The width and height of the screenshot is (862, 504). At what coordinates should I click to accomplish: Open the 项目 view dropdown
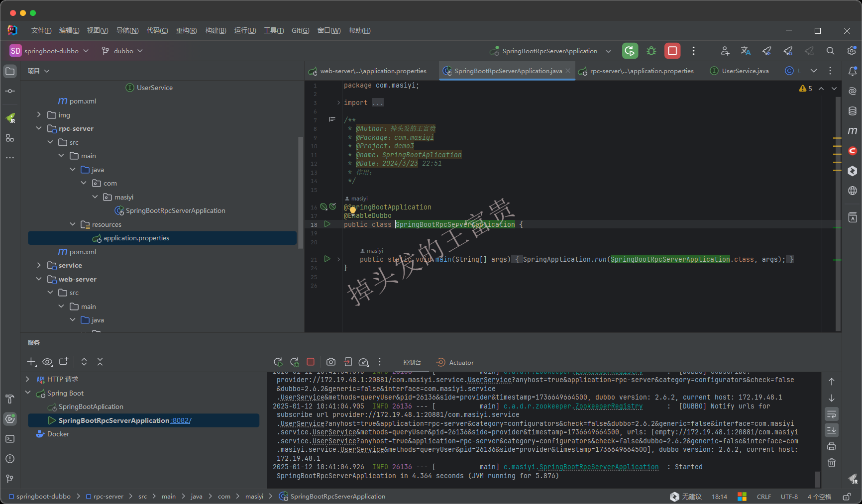coord(39,71)
